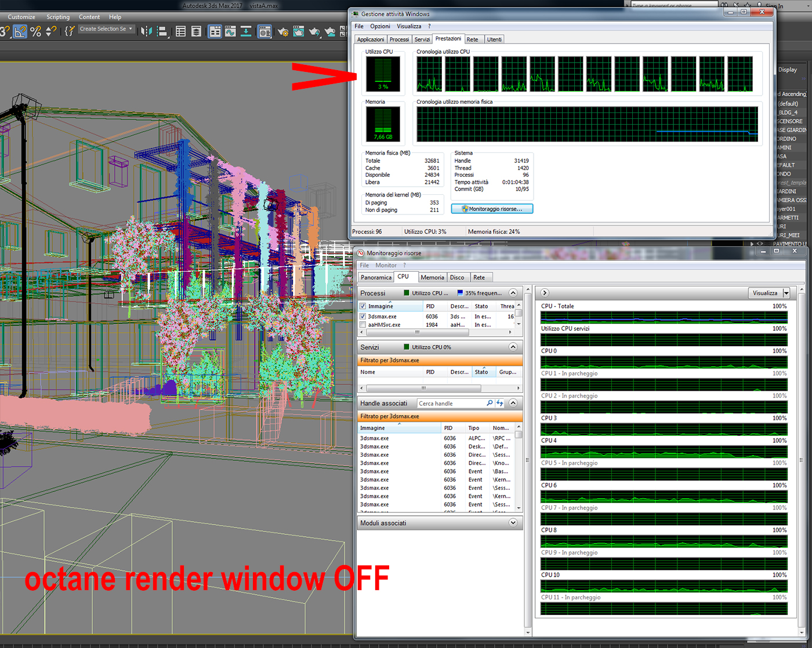Switch to the Disco tab

[x=457, y=278]
